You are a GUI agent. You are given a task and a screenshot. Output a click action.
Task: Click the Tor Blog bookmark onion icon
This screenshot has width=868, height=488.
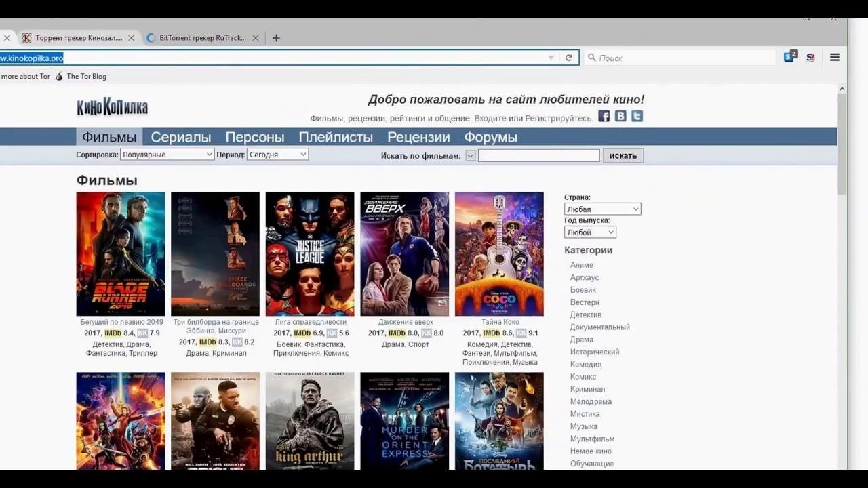[59, 76]
